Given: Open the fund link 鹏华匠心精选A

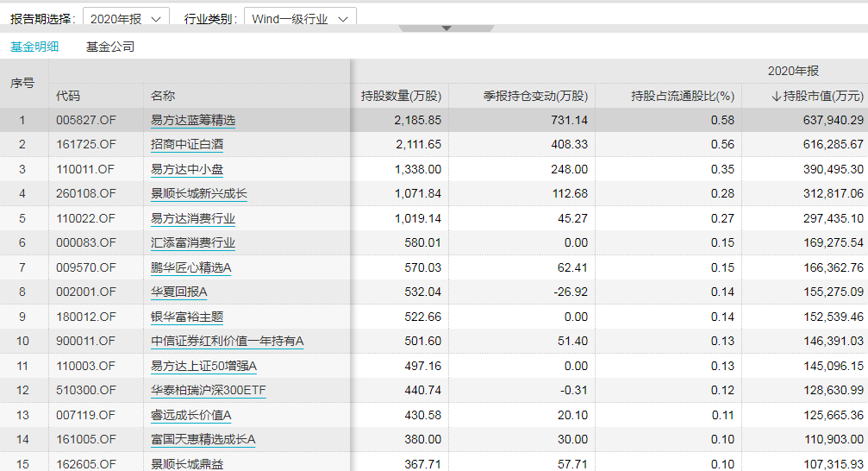Looking at the screenshot, I should click(x=191, y=267).
